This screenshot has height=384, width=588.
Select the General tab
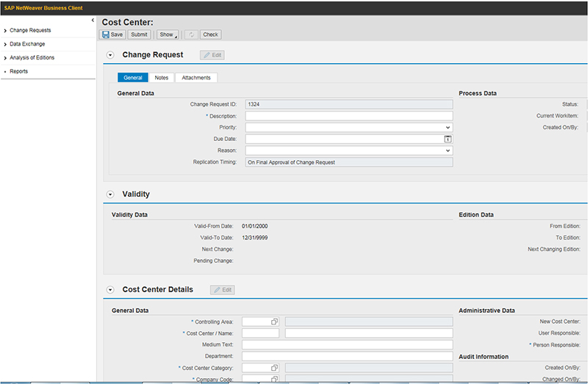[x=133, y=78]
